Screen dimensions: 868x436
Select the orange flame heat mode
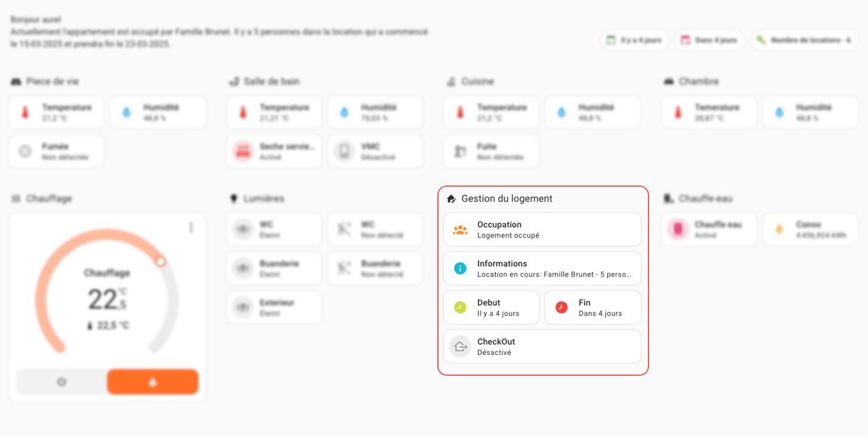click(x=153, y=382)
